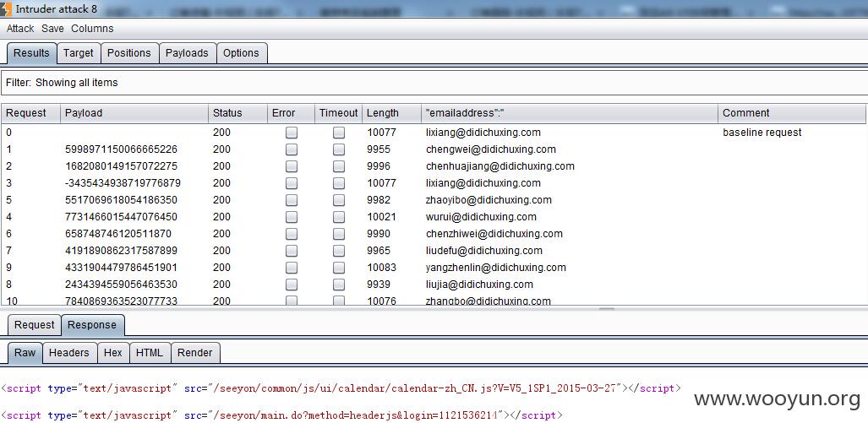
Task: Click the baseline request comment cell
Action: [x=762, y=133]
